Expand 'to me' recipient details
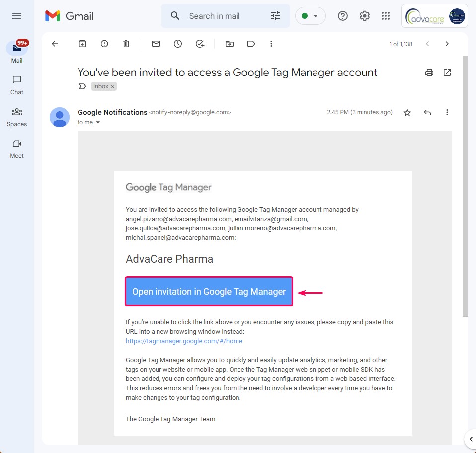The image size is (476, 453). coord(98,122)
